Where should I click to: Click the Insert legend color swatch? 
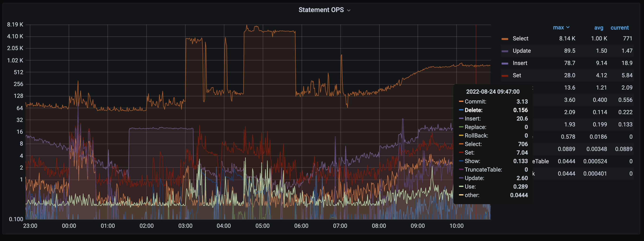point(505,63)
